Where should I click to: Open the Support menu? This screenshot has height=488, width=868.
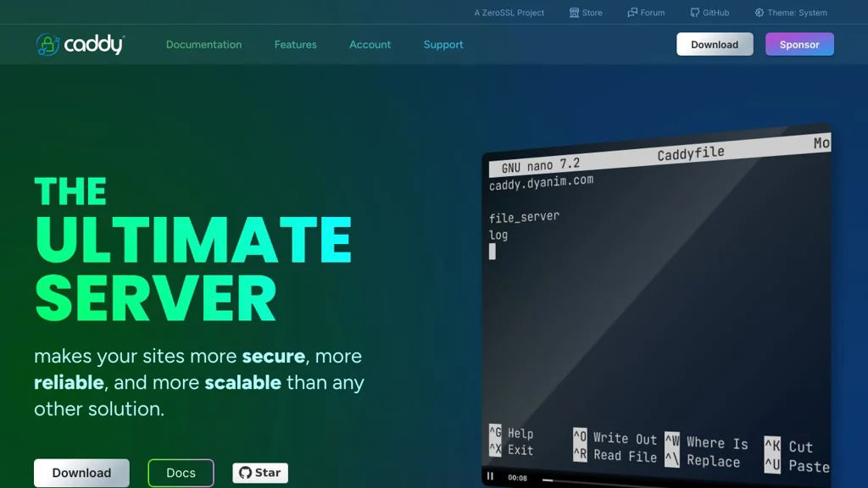(x=443, y=44)
